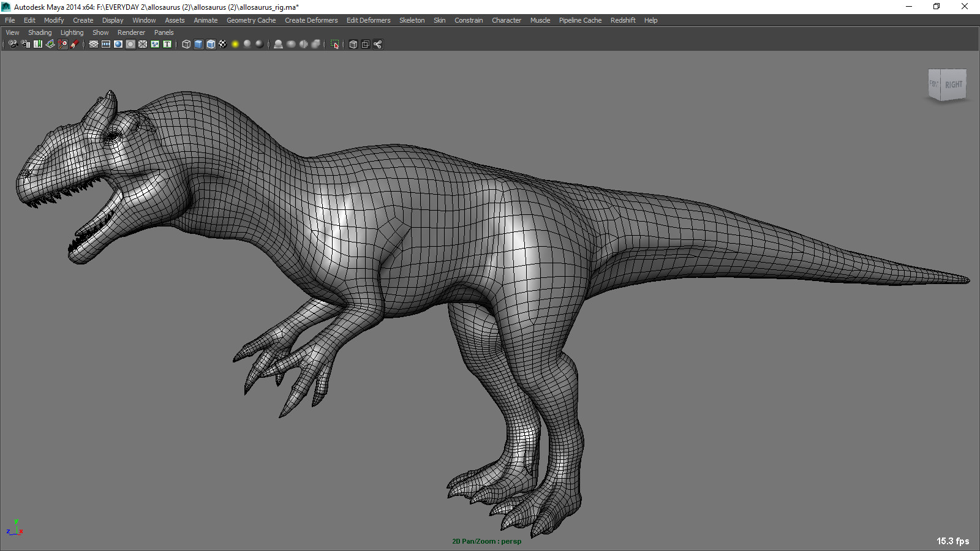Toggle the Safe Title icon
Screen dimensions: 980x551
167,44
